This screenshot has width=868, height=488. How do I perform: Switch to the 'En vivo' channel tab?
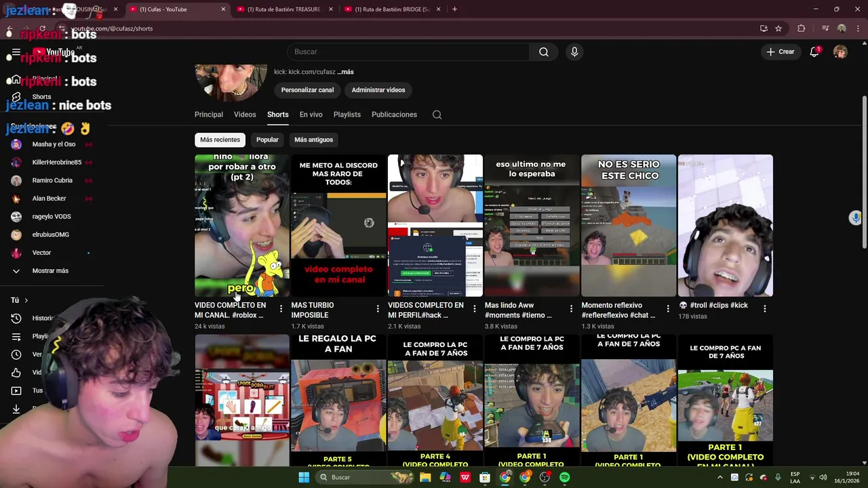coord(311,115)
